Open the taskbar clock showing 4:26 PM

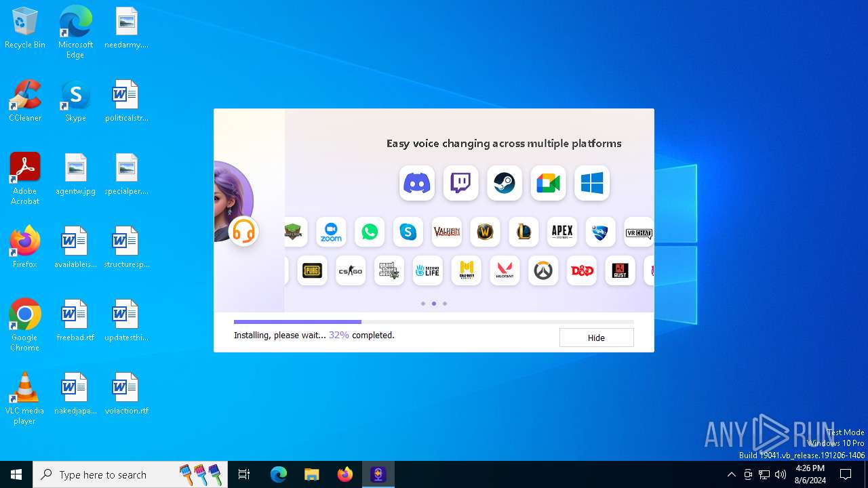(x=810, y=474)
